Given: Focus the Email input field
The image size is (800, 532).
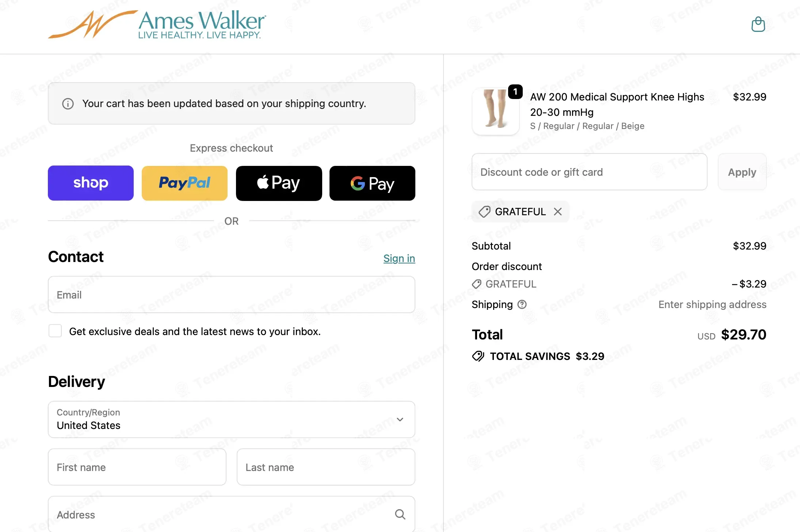Looking at the screenshot, I should (231, 294).
